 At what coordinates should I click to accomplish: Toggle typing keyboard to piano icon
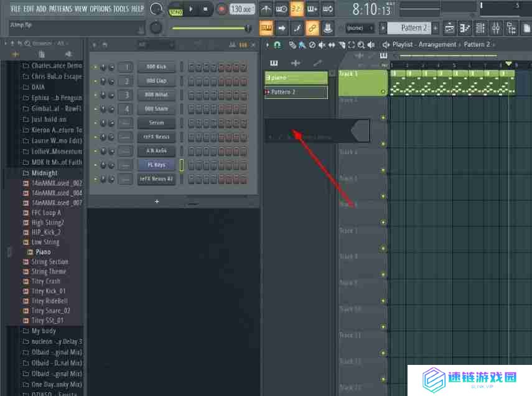[x=266, y=28]
